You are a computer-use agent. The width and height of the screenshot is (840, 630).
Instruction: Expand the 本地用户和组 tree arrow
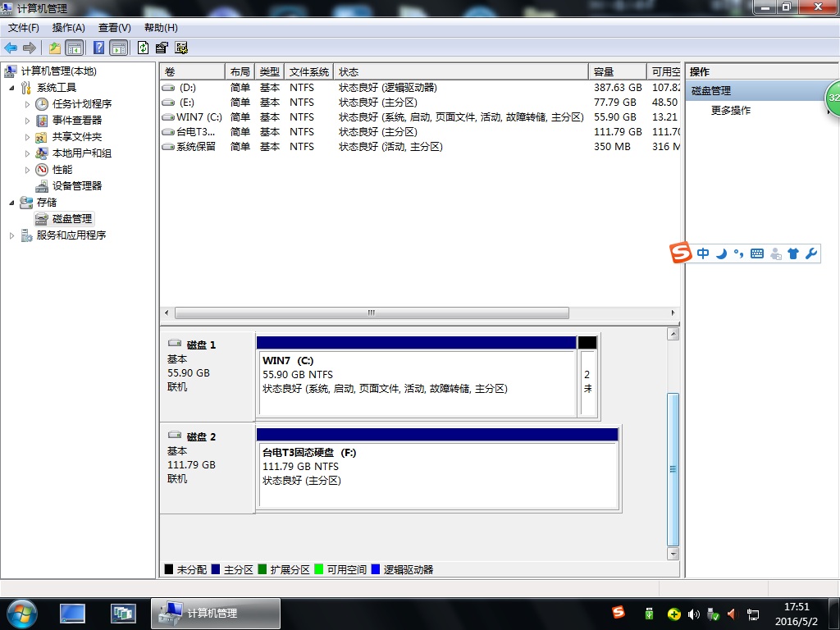(27, 153)
